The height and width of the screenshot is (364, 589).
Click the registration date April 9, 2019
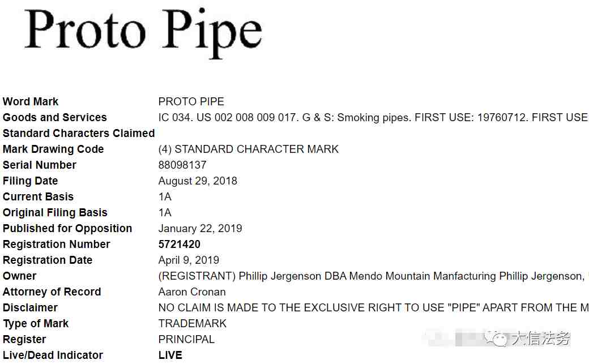click(x=189, y=260)
